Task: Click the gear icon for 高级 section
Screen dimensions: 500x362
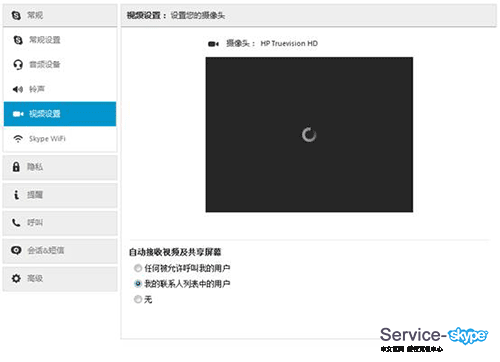Action: tap(16, 278)
